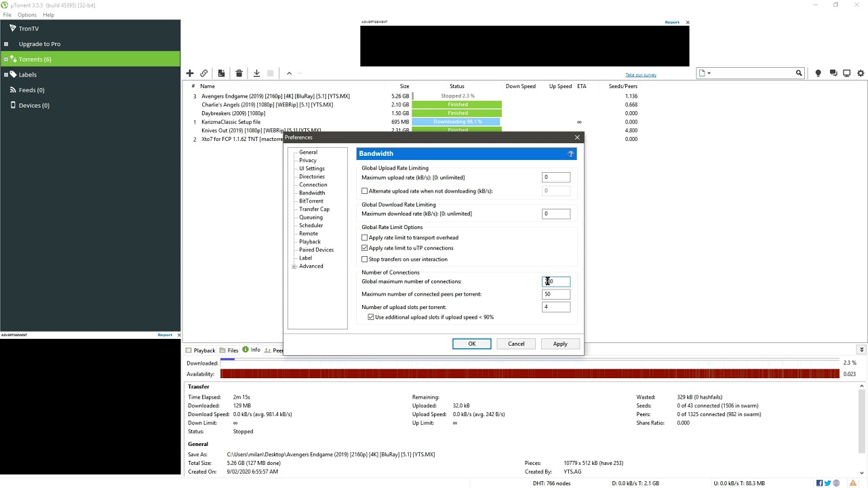Click the Remove torrent trash icon

pos(239,73)
